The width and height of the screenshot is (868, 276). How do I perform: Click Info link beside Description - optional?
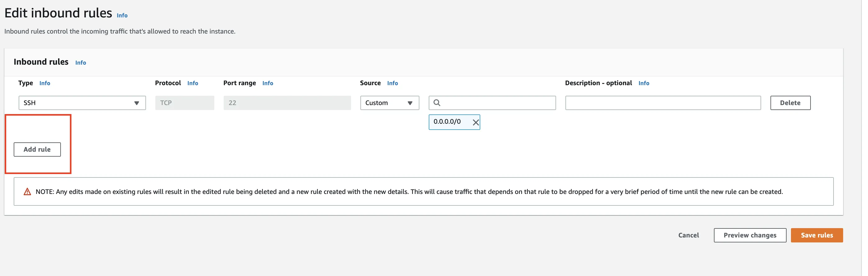coord(644,83)
